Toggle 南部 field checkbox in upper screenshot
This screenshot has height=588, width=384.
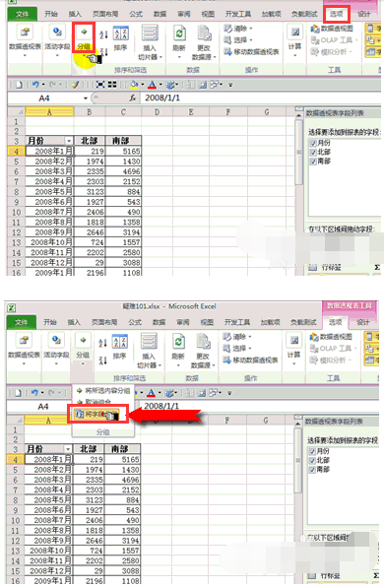(313, 161)
